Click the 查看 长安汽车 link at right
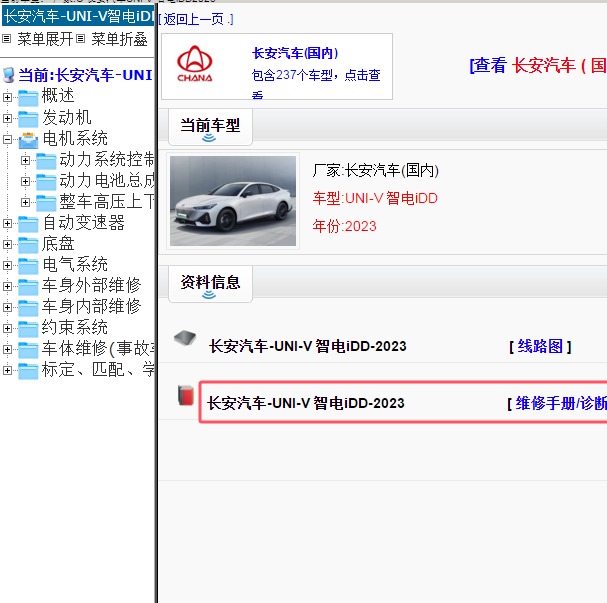The width and height of the screenshot is (607, 603). (x=538, y=65)
